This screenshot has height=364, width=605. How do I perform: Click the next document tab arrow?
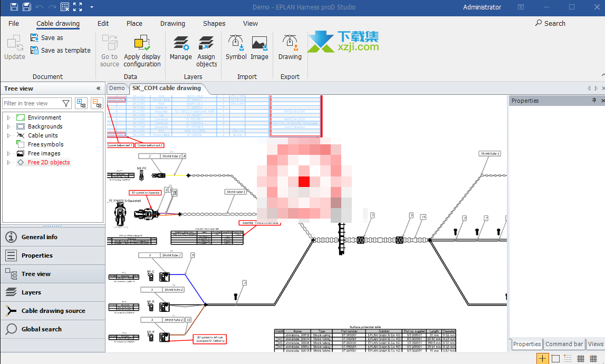tap(596, 88)
